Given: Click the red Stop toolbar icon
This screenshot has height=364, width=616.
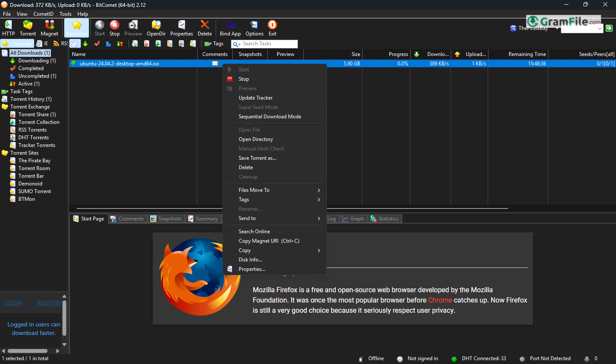Looking at the screenshot, I should point(115,28).
